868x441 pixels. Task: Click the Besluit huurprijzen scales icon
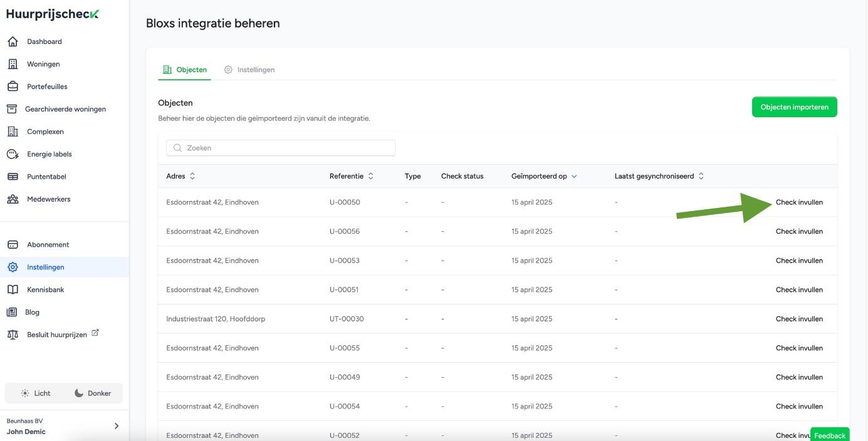point(13,335)
